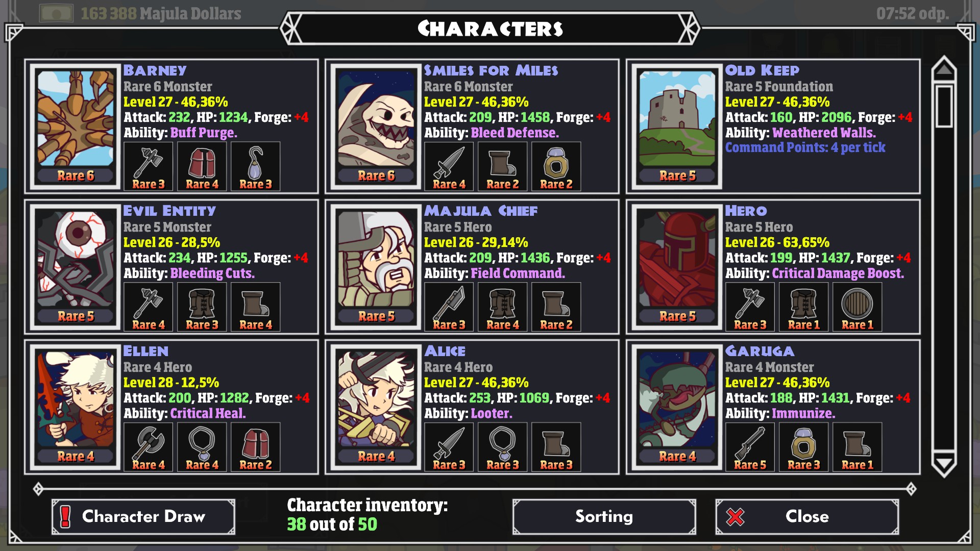
Task: Open Garuga's Rare 5 rifle weapon slot
Action: coord(750,447)
